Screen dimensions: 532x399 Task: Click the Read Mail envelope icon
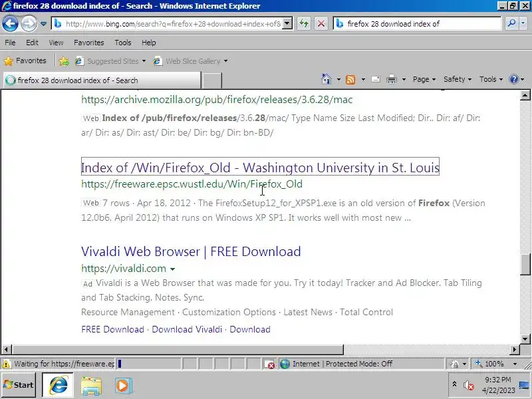pos(376,79)
